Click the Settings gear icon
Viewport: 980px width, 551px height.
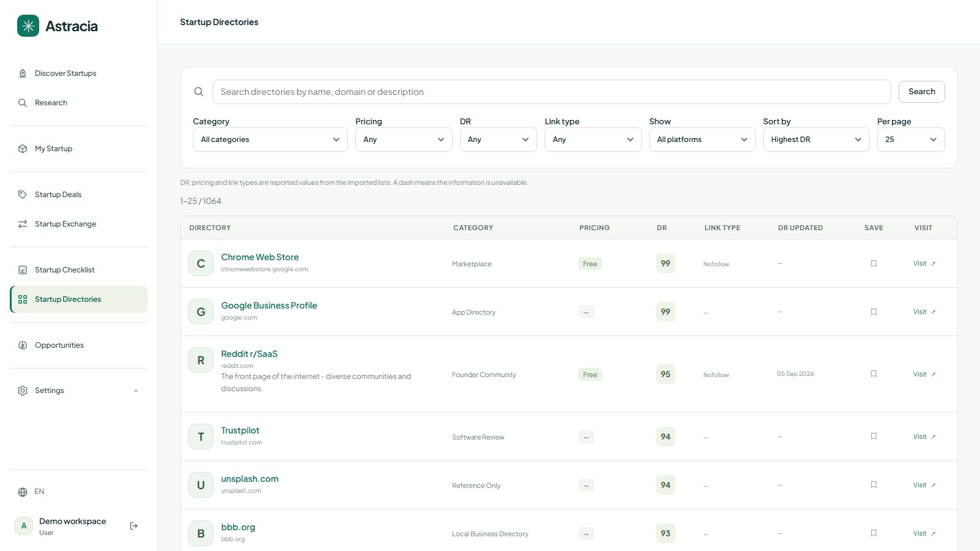pos(23,391)
